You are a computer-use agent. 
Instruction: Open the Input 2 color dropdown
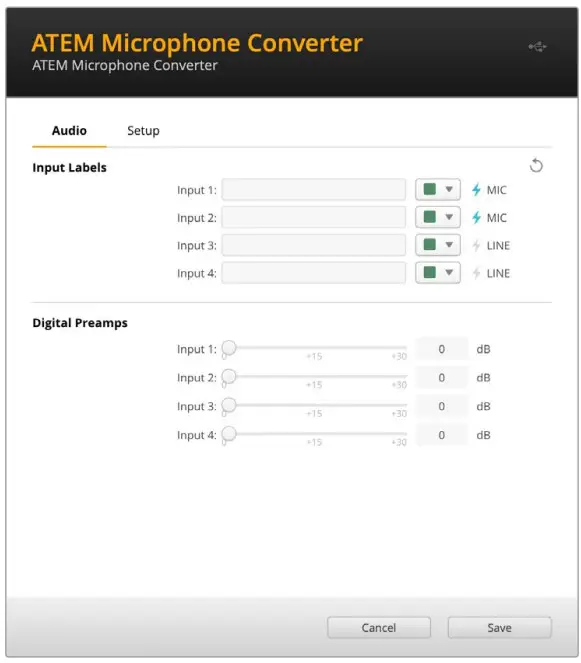click(x=438, y=217)
